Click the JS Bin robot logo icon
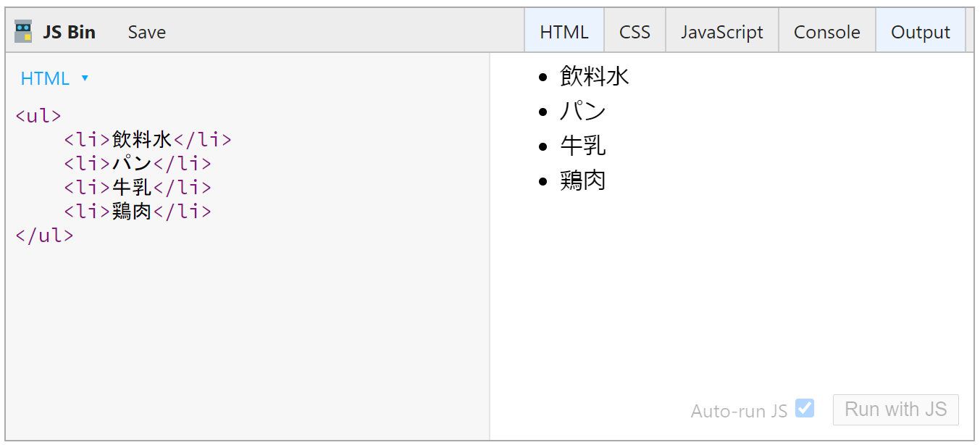Image resolution: width=980 pixels, height=445 pixels. (23, 32)
